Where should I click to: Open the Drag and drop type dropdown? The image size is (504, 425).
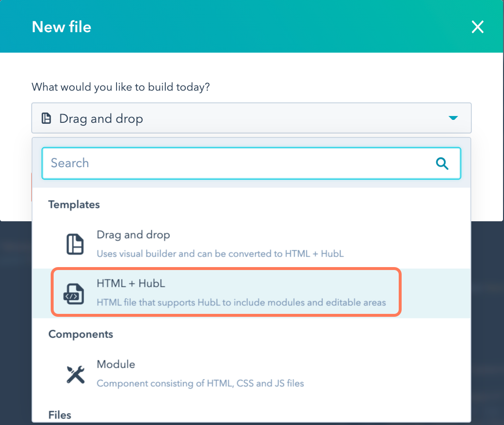[x=252, y=118]
